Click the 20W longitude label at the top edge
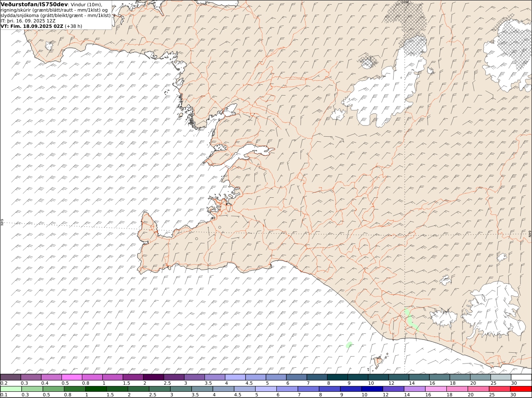Viewport: 532px width, 398px height. [405, 2]
